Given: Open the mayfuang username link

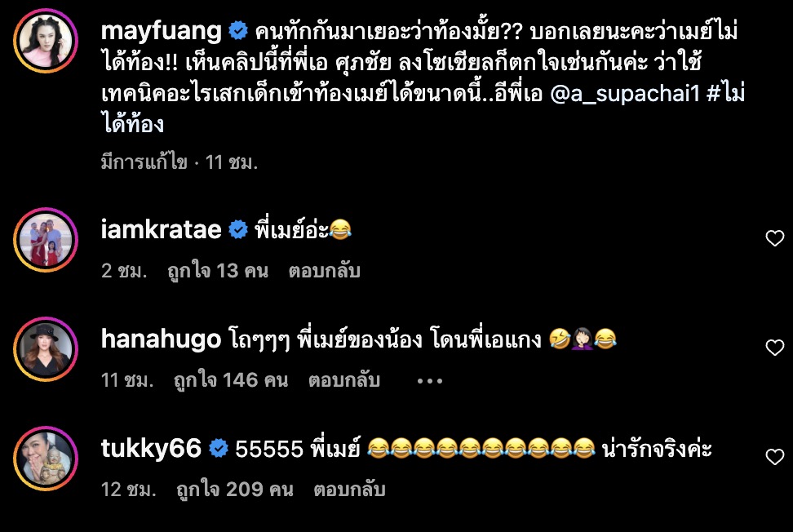Looking at the screenshot, I should click(x=161, y=31).
